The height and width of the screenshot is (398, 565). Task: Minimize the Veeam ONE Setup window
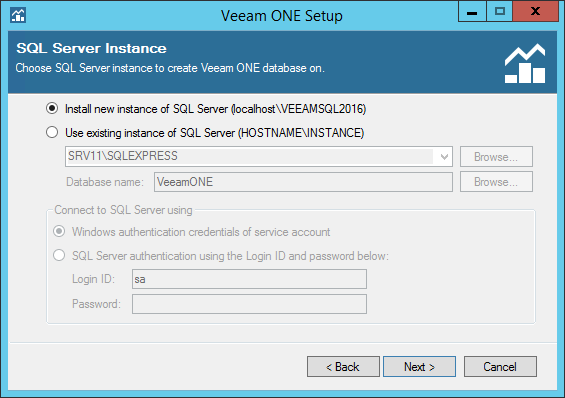click(x=472, y=12)
